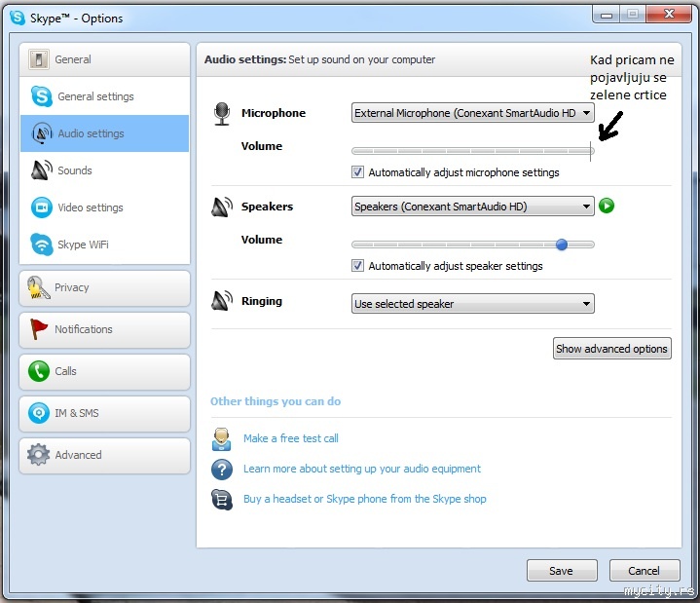
Task: Open Buy a headset from Skype shop link
Action: (x=365, y=499)
